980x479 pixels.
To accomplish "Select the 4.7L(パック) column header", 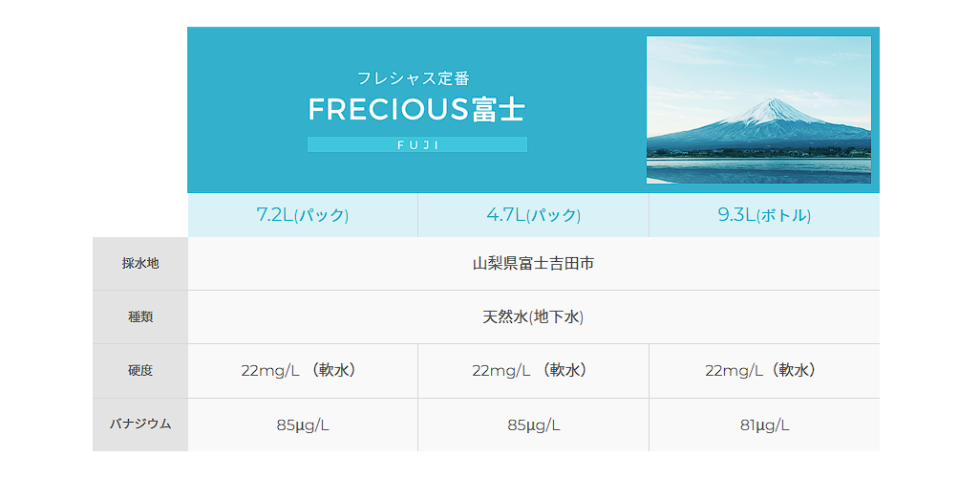I will pos(533,215).
